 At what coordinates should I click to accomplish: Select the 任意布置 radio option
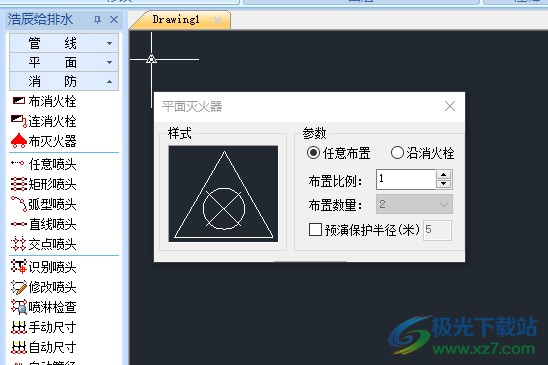tap(313, 153)
